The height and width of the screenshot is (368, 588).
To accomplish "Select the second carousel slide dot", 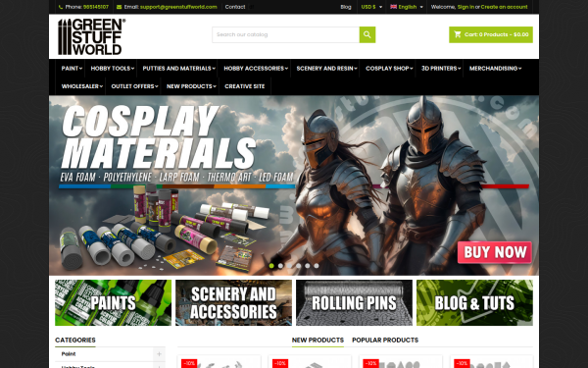I will 280,266.
